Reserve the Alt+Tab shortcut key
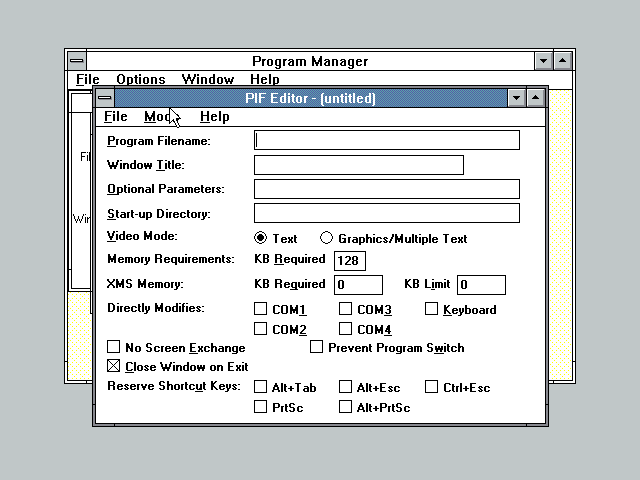The image size is (640, 480). coord(260,387)
